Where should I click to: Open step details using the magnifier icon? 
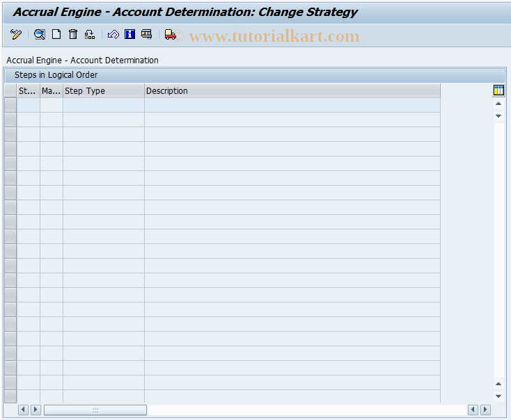40,34
